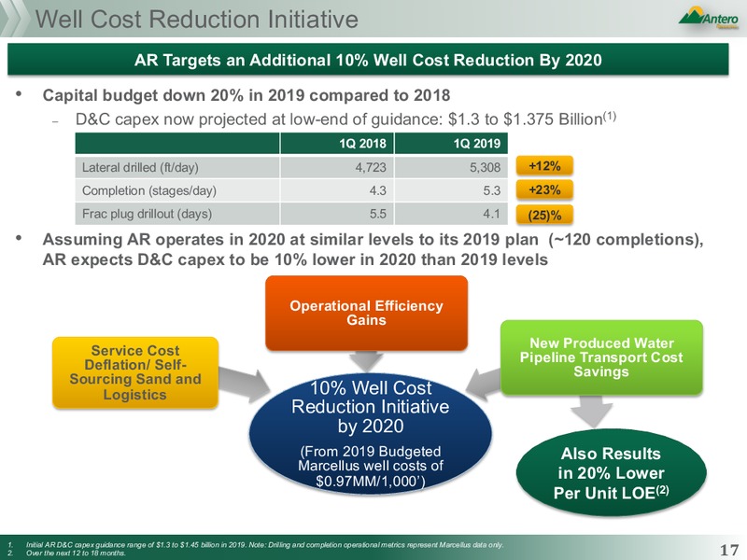
Task: Select the value 4.3
Action: pyautogui.click(x=378, y=190)
